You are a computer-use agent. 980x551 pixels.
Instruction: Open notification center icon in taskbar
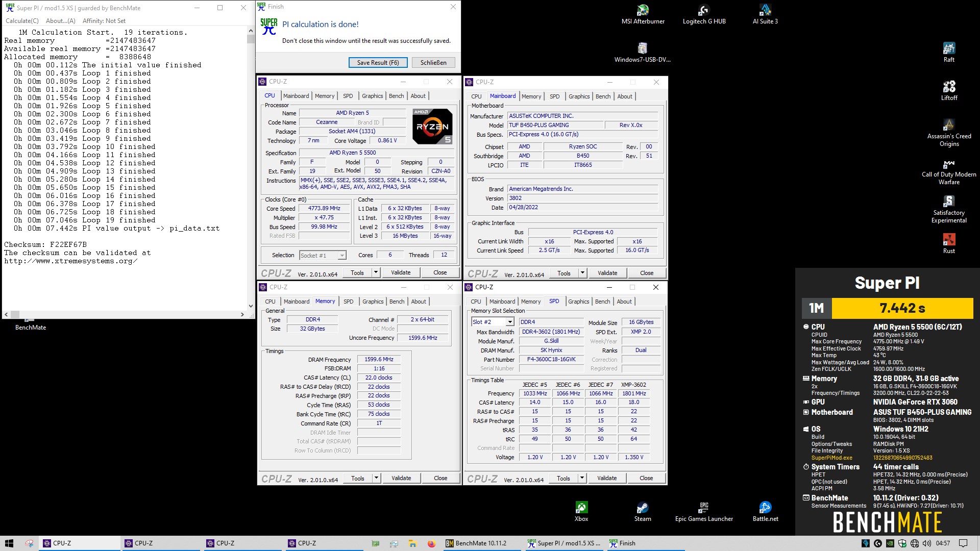(x=963, y=543)
